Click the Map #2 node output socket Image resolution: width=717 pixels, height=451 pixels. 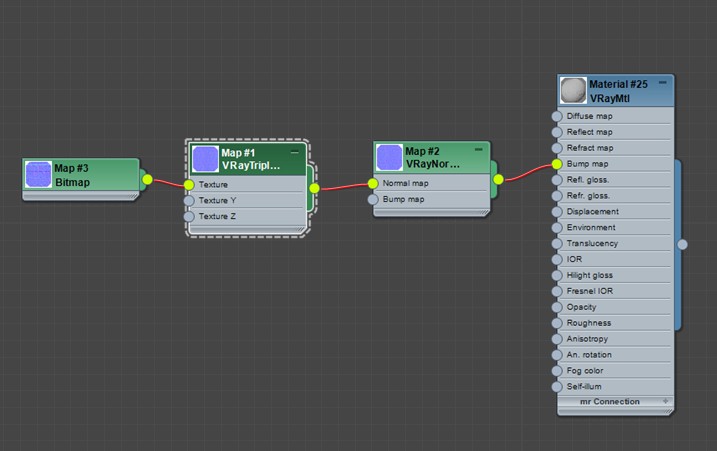pyautogui.click(x=498, y=179)
